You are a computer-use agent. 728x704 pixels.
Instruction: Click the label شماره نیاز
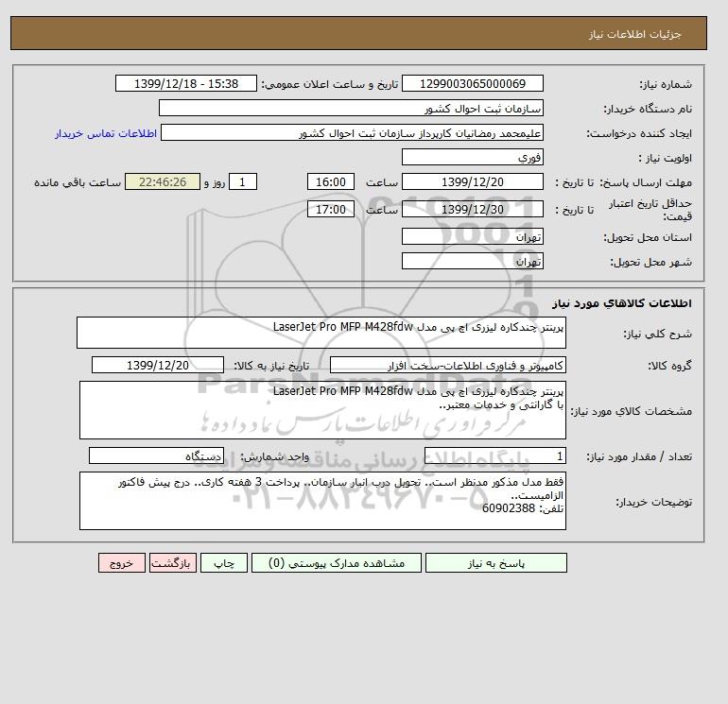pyautogui.click(x=666, y=84)
